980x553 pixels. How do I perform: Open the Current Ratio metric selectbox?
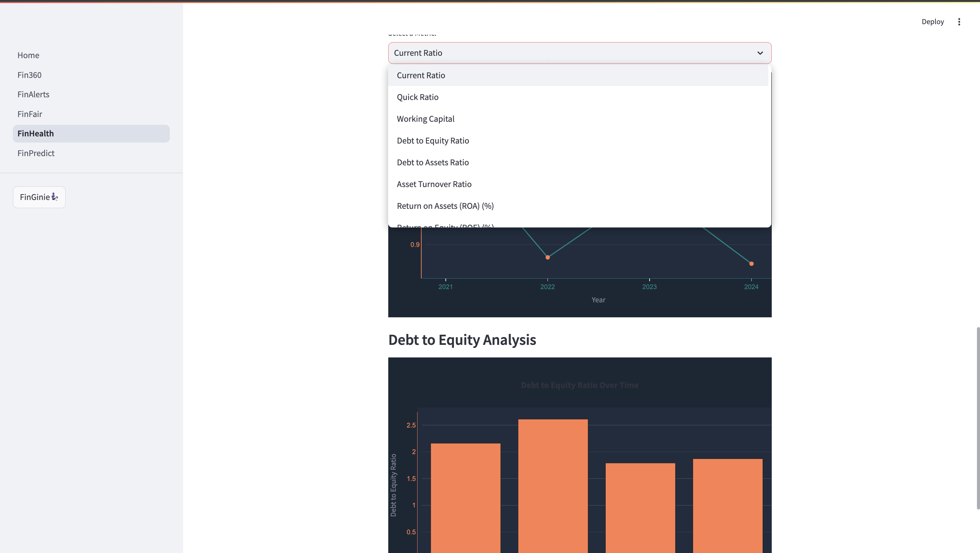point(571,53)
